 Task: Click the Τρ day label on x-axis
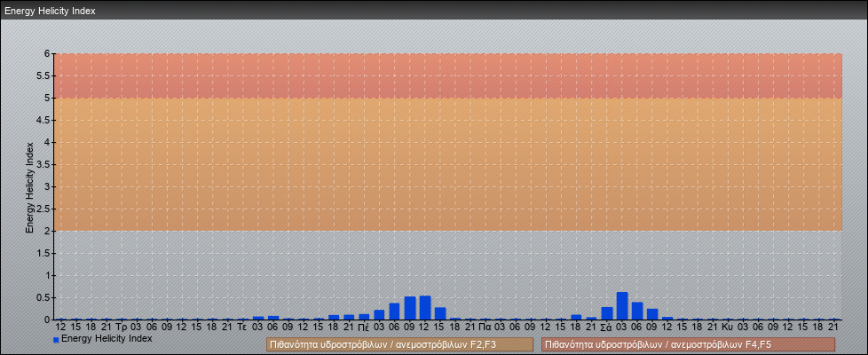click(x=122, y=327)
